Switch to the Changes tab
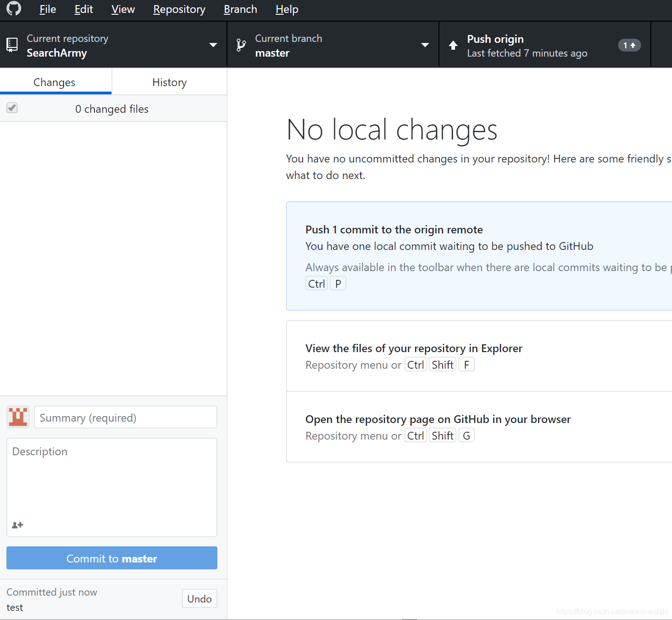672x620 pixels. coord(55,82)
